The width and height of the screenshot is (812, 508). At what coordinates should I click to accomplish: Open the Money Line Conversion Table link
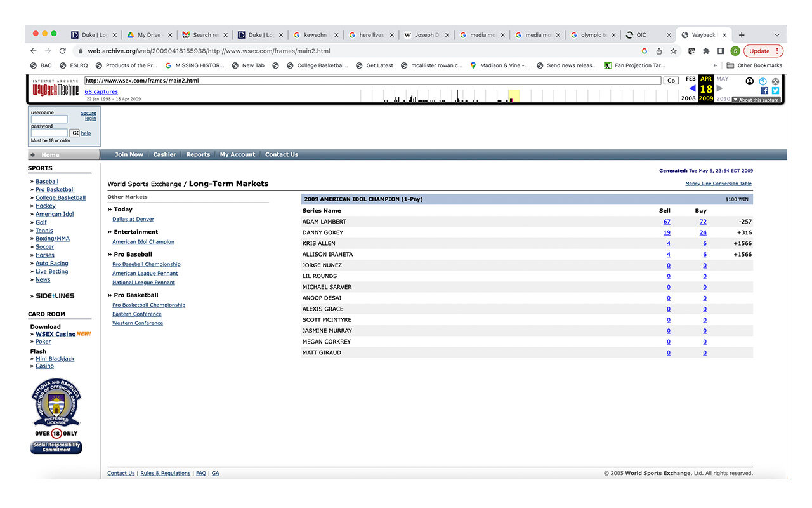coord(718,184)
